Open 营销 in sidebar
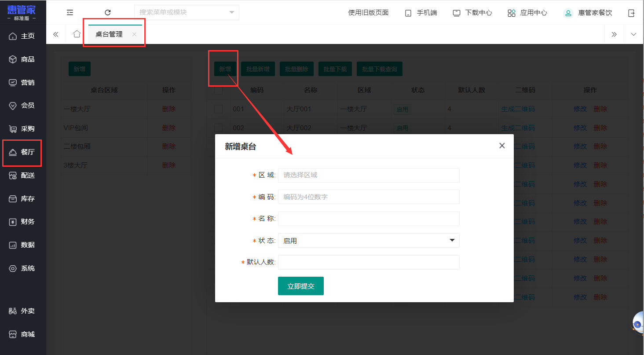The width and height of the screenshot is (644, 355). tap(23, 82)
